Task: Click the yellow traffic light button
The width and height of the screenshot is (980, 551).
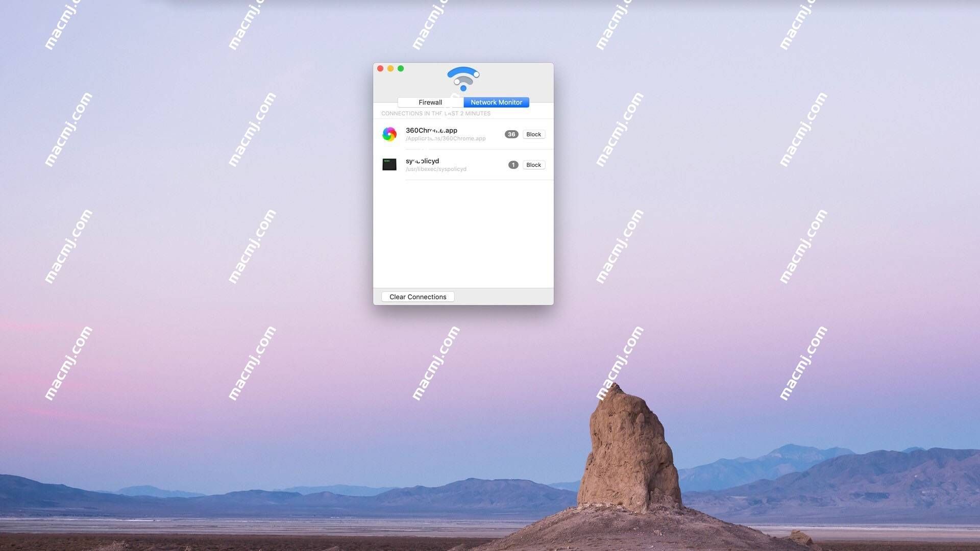Action: pos(391,69)
